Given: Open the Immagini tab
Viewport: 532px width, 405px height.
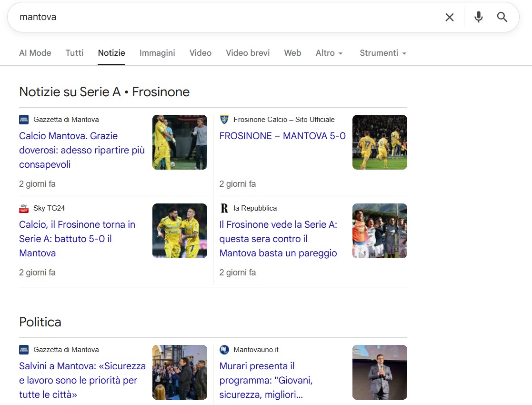Looking at the screenshot, I should pyautogui.click(x=157, y=53).
